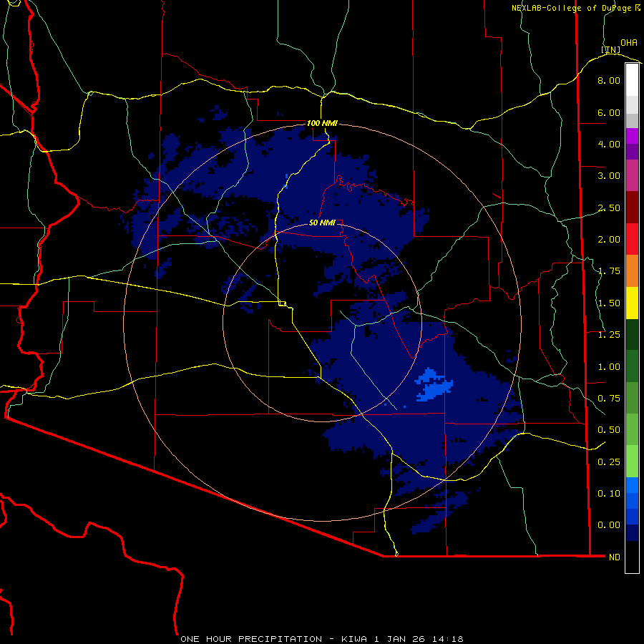The width and height of the screenshot is (644, 644).
Task: Click the ND legend label
Action: [615, 557]
